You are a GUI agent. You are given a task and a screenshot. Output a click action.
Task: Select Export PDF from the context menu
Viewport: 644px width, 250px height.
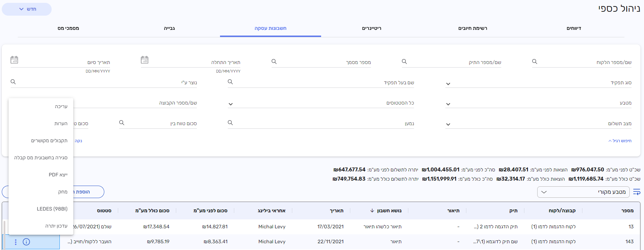tap(58, 175)
